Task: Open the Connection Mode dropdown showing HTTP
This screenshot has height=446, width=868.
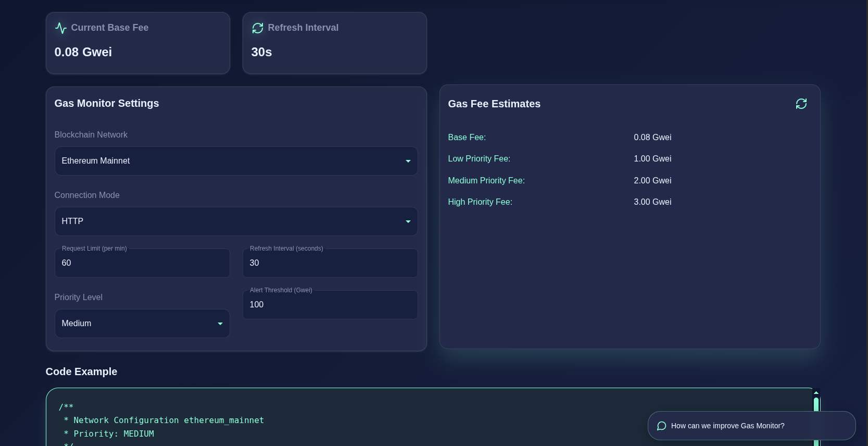Action: pos(236,221)
